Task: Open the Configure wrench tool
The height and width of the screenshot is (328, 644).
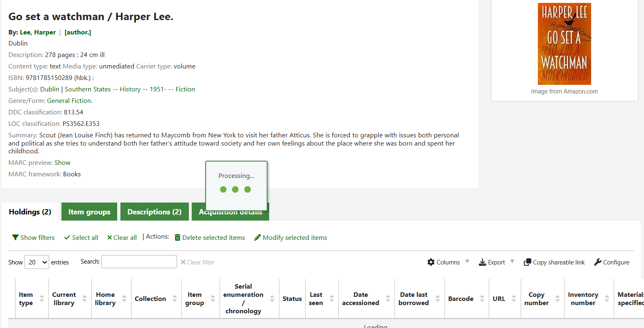Action: coord(598,262)
